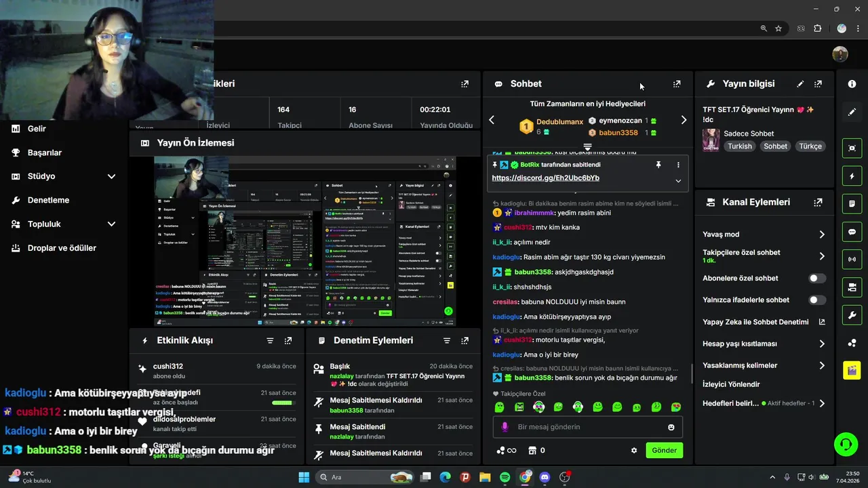The height and width of the screenshot is (488, 868).
Task: Click the shop icon below message box
Action: [x=532, y=450]
